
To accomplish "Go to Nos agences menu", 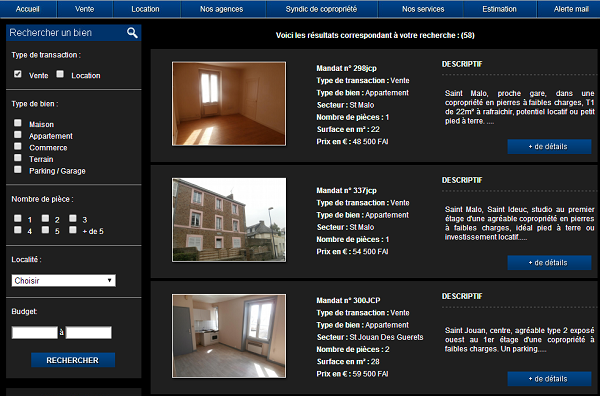I will 222,9.
